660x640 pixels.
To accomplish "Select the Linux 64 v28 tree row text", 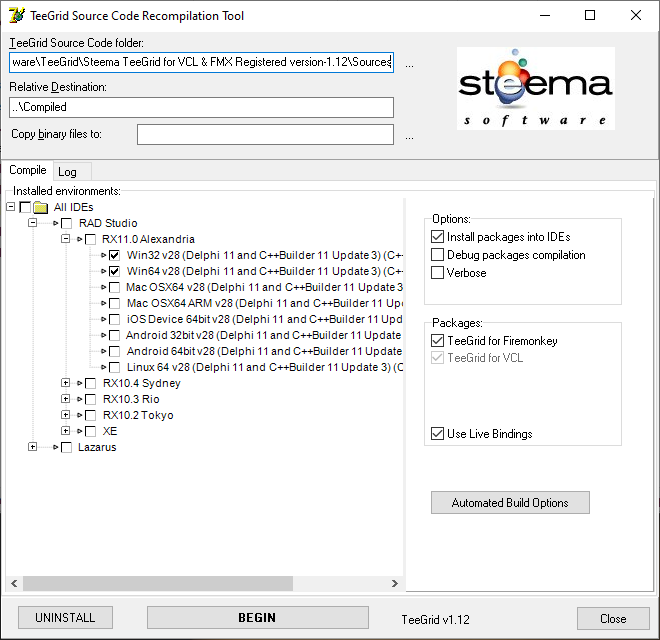I will [265, 367].
